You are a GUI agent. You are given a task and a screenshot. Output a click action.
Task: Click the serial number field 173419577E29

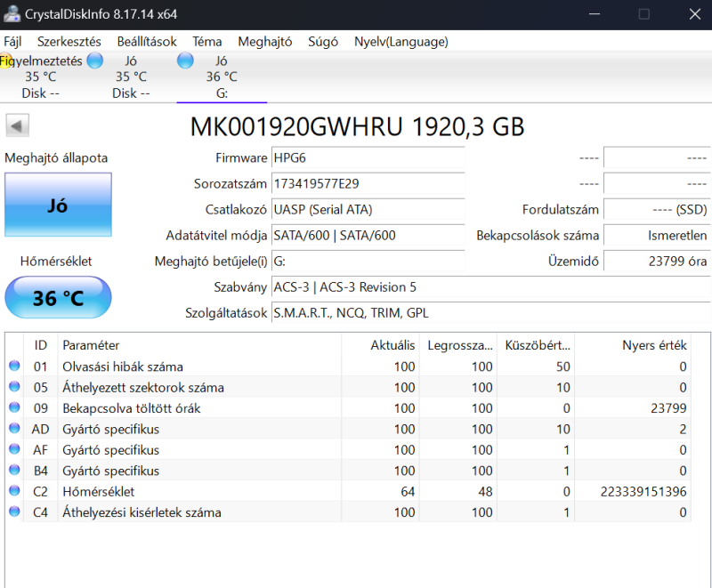point(368,184)
